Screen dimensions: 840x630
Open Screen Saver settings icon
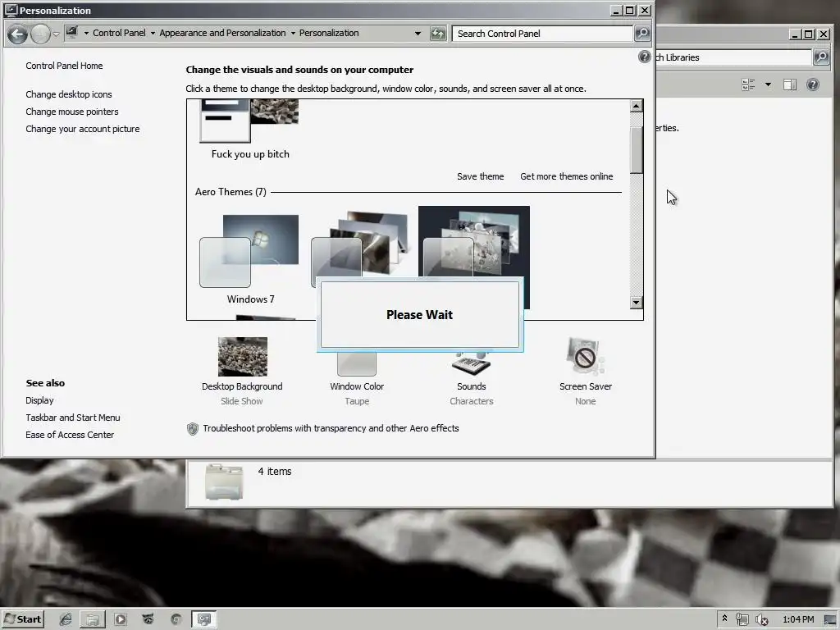point(585,357)
